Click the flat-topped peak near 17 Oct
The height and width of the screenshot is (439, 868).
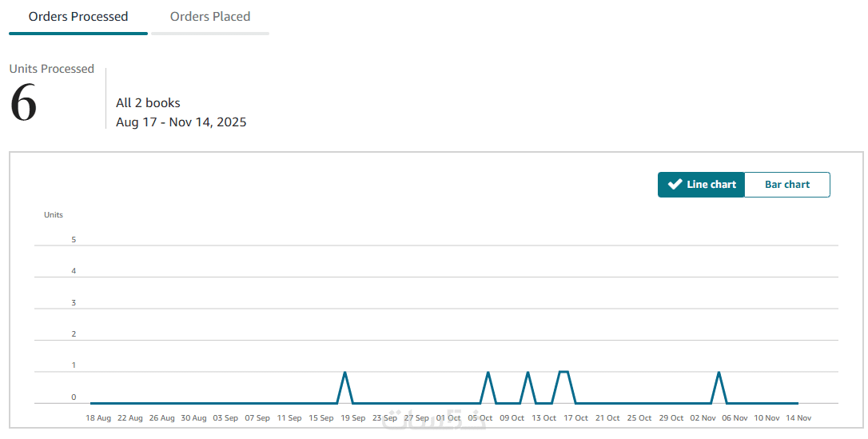point(563,372)
